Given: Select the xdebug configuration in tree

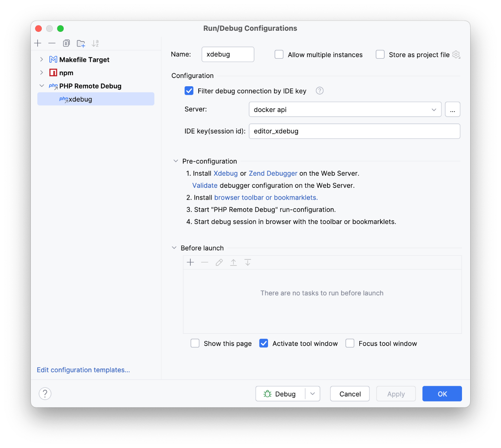Looking at the screenshot, I should [96, 99].
